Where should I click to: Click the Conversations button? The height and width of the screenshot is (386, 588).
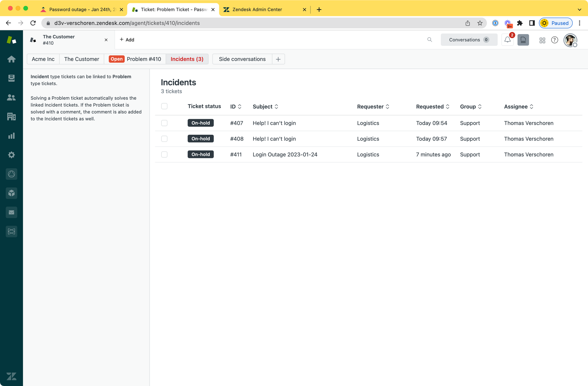click(x=469, y=40)
